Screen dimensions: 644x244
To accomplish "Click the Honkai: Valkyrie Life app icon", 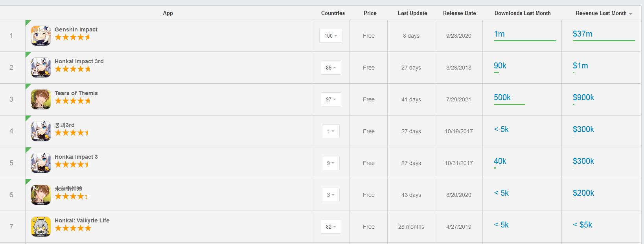I will pyautogui.click(x=41, y=227).
